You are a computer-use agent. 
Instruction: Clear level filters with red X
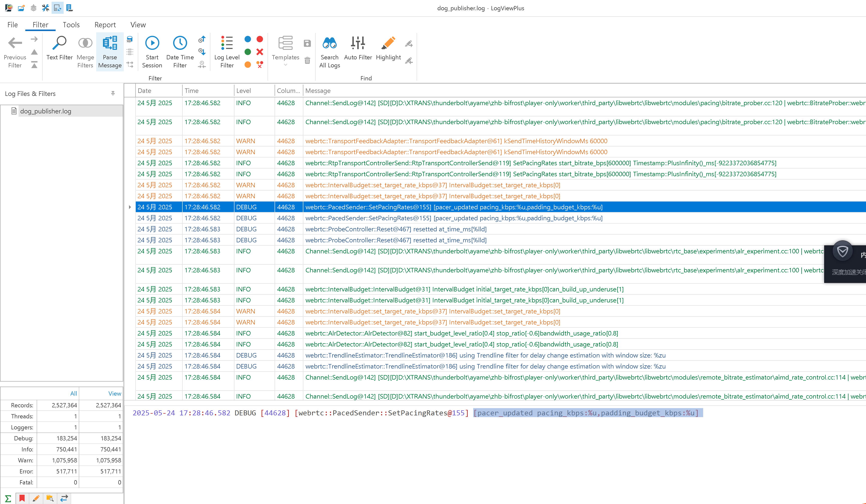[260, 52]
